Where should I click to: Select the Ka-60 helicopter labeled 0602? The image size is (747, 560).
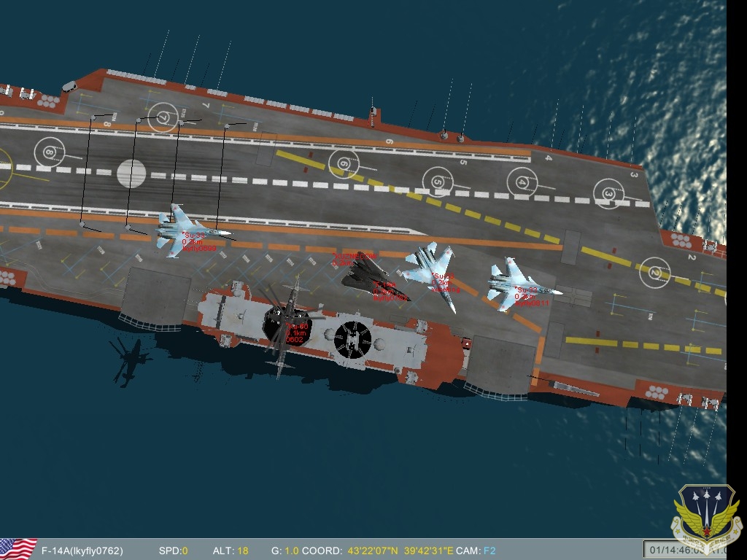(287, 328)
